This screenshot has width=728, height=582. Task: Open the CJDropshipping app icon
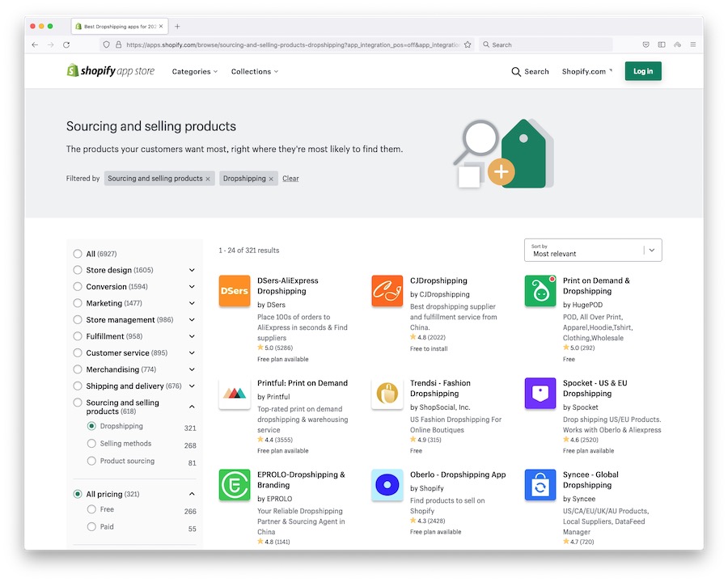point(387,291)
